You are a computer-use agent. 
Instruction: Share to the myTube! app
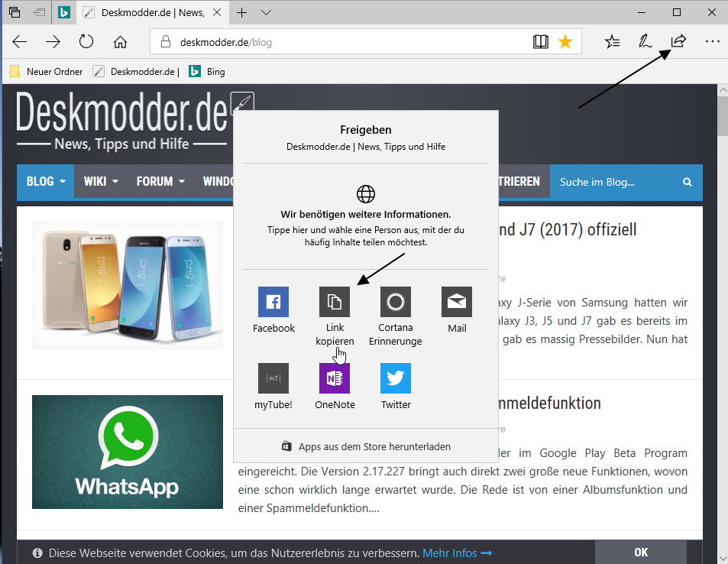273,387
